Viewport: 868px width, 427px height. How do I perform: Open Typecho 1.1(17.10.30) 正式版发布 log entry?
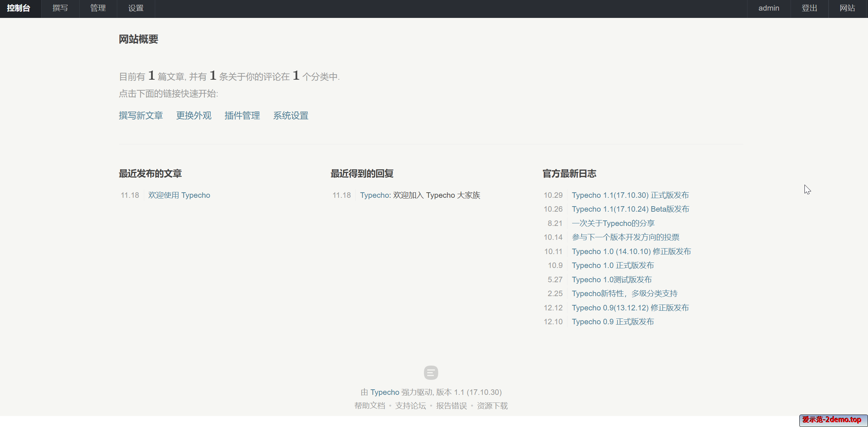pyautogui.click(x=630, y=195)
